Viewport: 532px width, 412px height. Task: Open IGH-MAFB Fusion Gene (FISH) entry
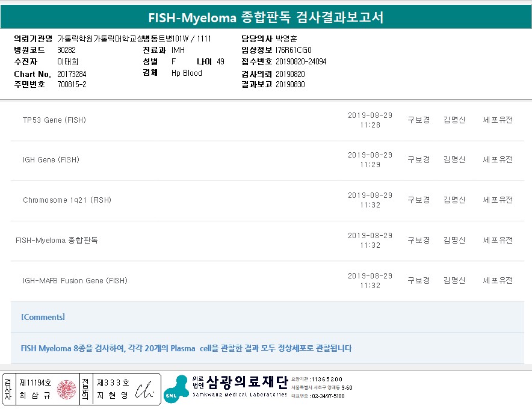pos(75,281)
